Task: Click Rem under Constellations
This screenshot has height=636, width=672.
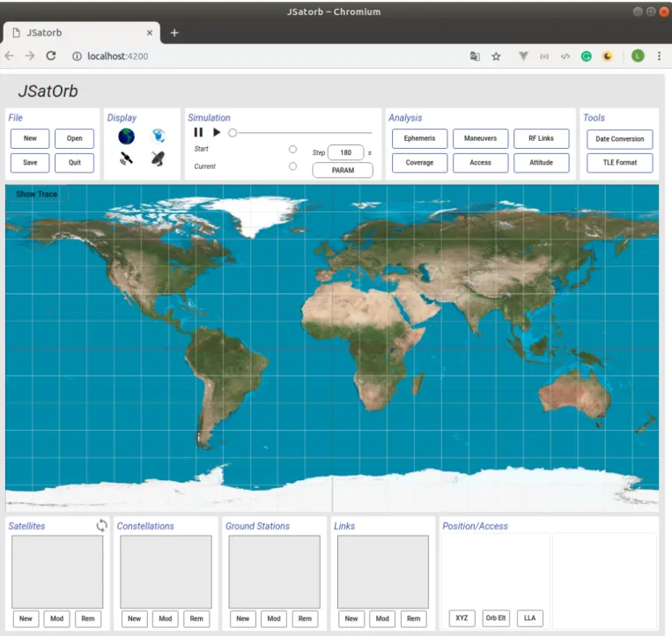Action: 196,618
